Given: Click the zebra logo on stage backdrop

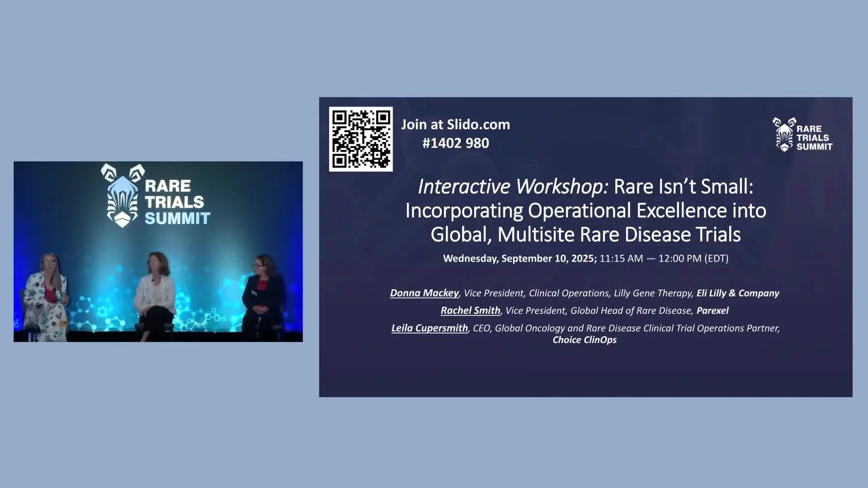Looking at the screenshot, I should (x=122, y=195).
